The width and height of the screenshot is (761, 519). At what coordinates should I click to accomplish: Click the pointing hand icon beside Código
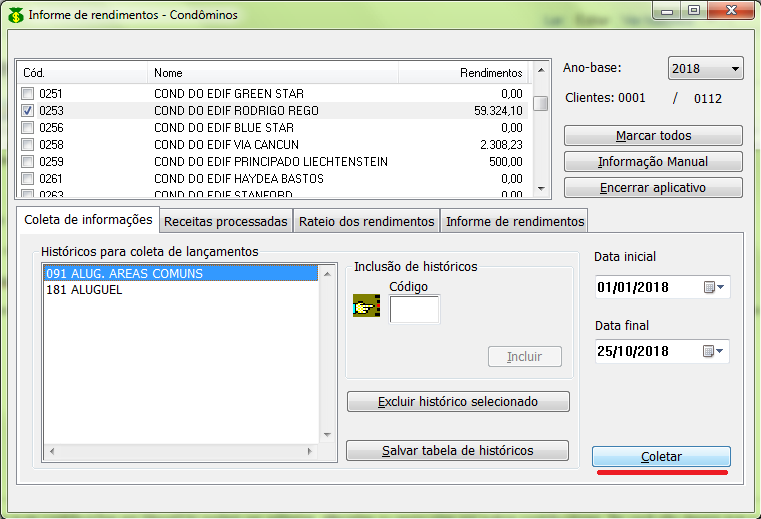pos(366,307)
